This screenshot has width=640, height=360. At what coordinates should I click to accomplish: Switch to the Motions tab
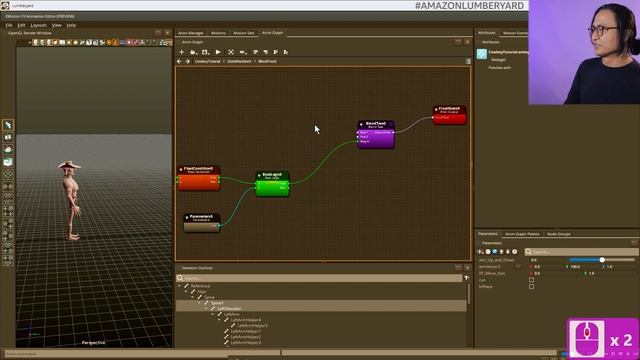218,33
